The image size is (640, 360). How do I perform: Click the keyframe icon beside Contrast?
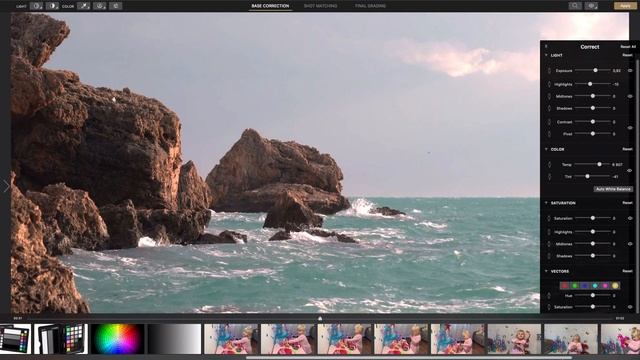pyautogui.click(x=549, y=122)
